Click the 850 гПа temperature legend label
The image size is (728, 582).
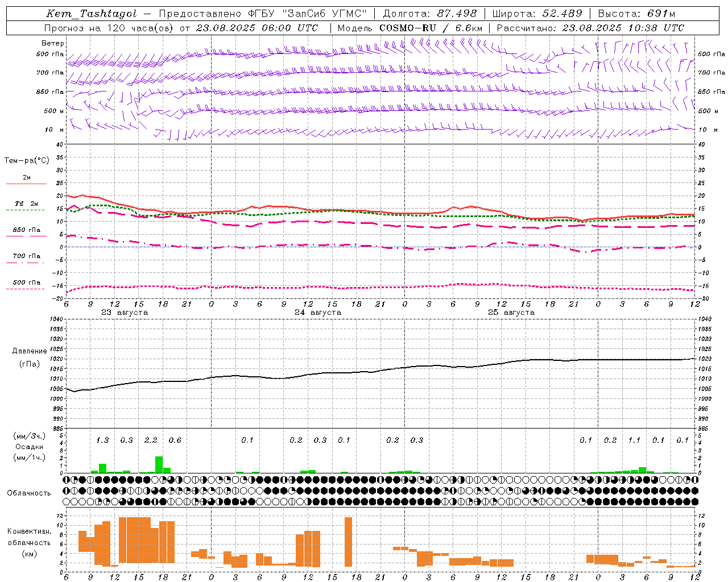(27, 230)
